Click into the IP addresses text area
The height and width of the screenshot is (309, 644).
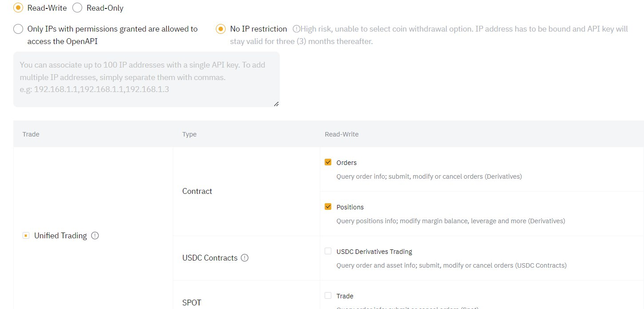pyautogui.click(x=147, y=79)
